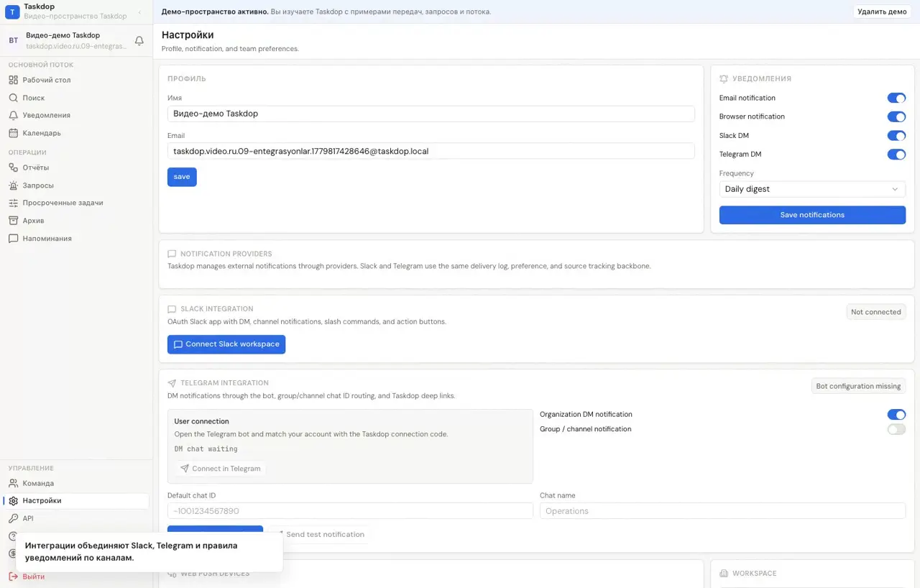Screen dimensions: 920x588
Task: Click the "Видео-пространство Taskdop" workspace subtitle
Action: (75, 16)
